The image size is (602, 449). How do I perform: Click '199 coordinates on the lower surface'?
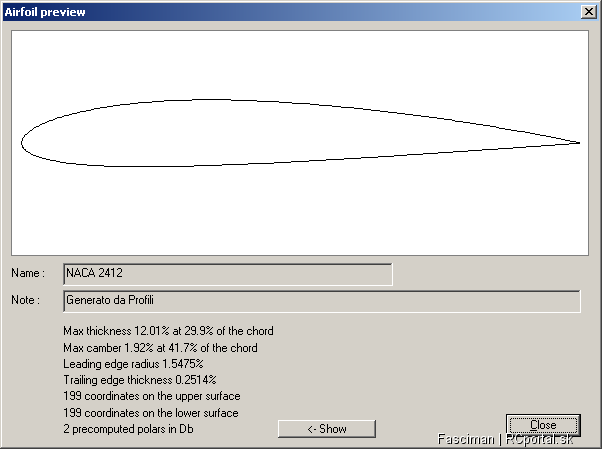(150, 413)
